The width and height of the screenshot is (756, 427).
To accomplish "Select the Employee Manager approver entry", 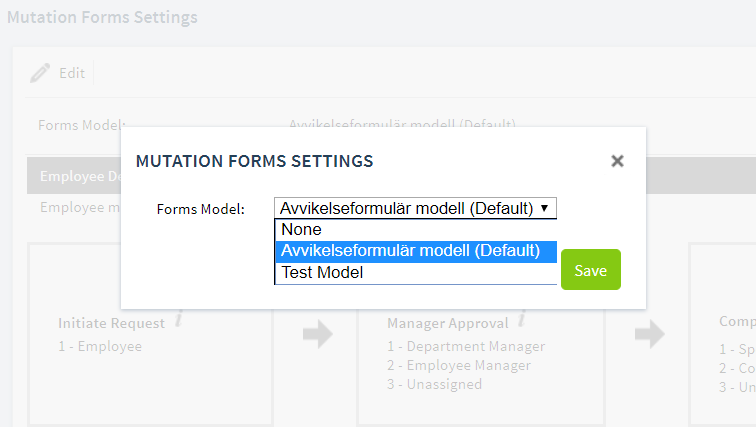I will click(459, 365).
